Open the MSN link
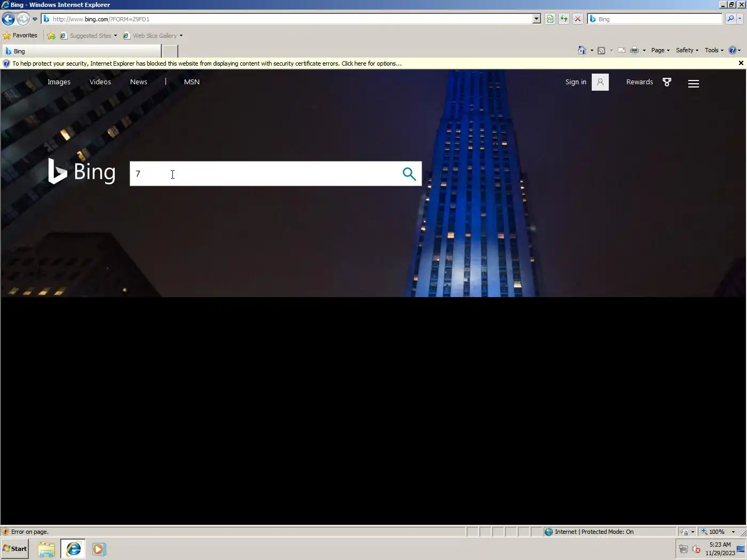This screenshot has height=560, width=747. tap(192, 82)
